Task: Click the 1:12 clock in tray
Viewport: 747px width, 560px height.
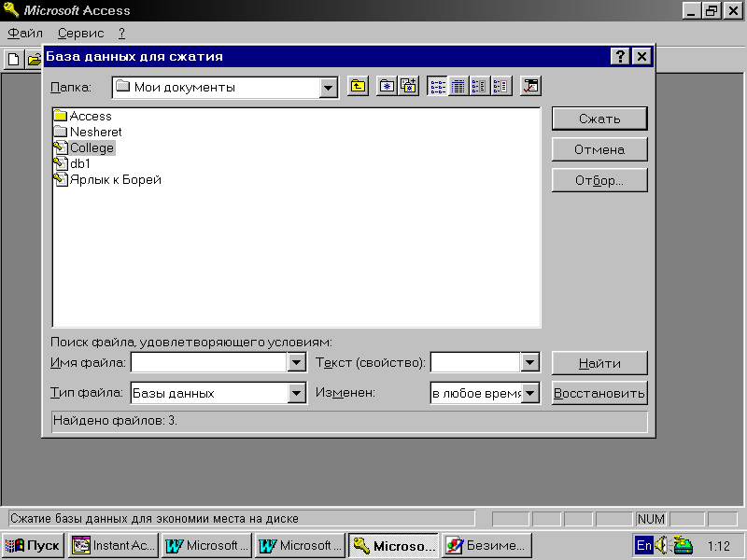Action: pyautogui.click(x=718, y=546)
